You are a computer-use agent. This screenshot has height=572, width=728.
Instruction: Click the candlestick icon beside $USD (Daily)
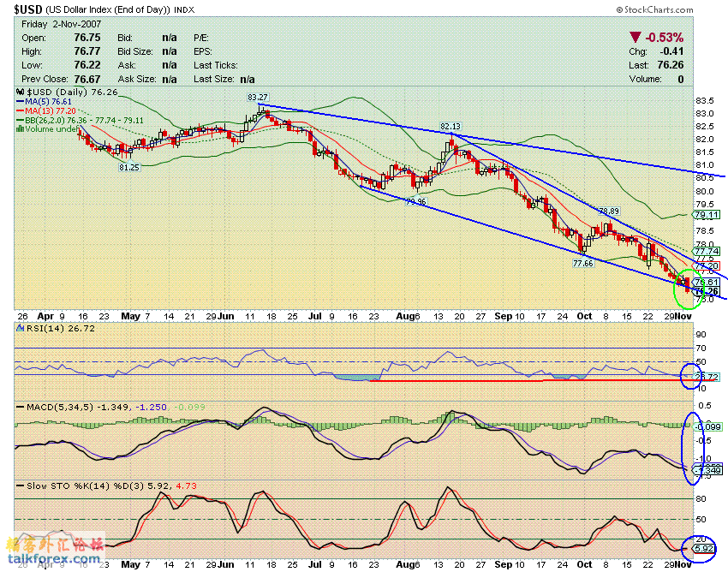(20, 92)
